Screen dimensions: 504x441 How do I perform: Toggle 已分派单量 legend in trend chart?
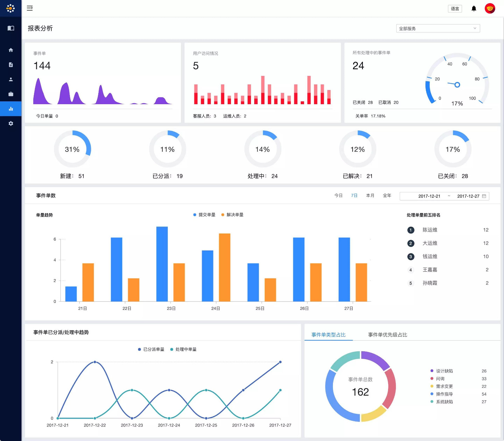(151, 349)
